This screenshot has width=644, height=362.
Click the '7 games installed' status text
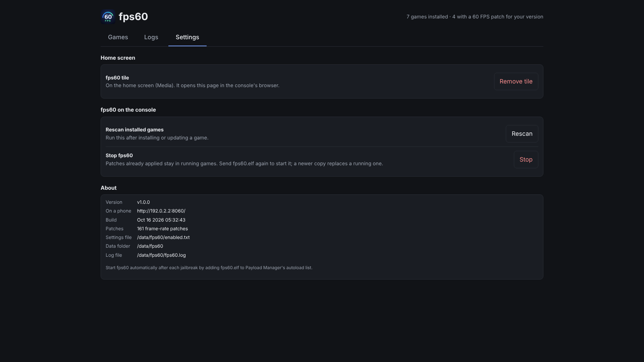(x=475, y=17)
